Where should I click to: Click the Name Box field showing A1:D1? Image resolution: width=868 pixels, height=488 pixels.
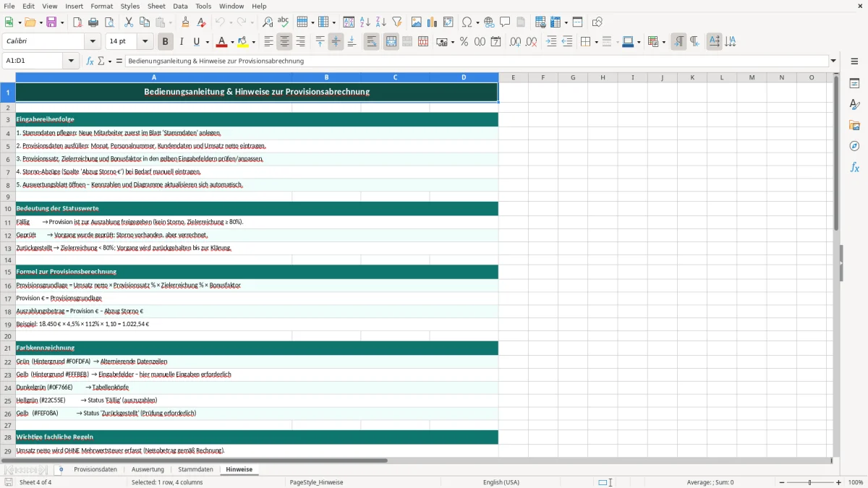tap(33, 61)
